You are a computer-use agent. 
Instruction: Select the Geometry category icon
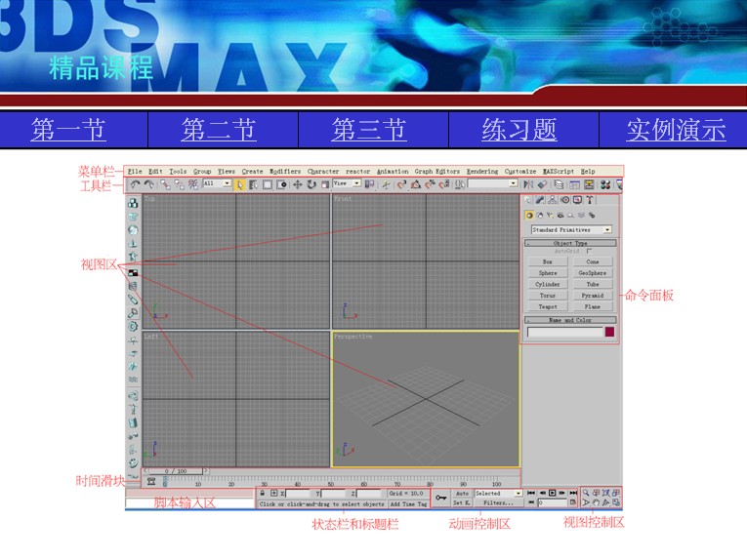point(529,216)
